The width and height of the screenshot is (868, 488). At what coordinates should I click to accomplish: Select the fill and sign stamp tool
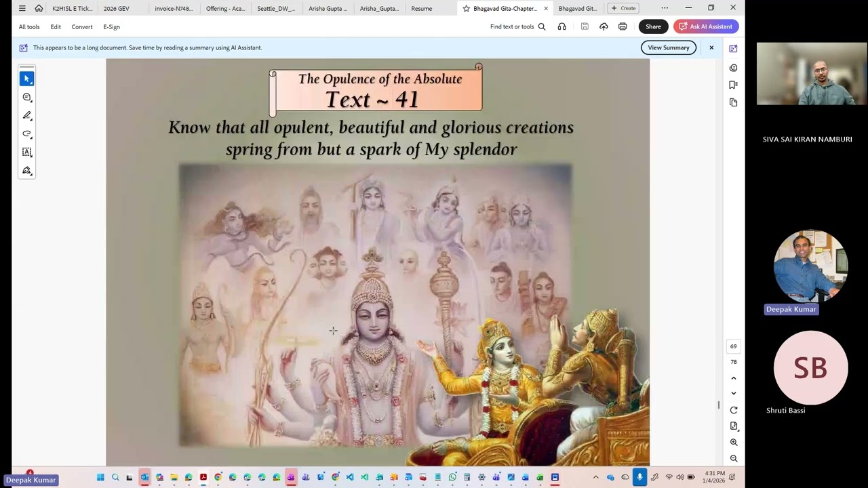tap(27, 170)
